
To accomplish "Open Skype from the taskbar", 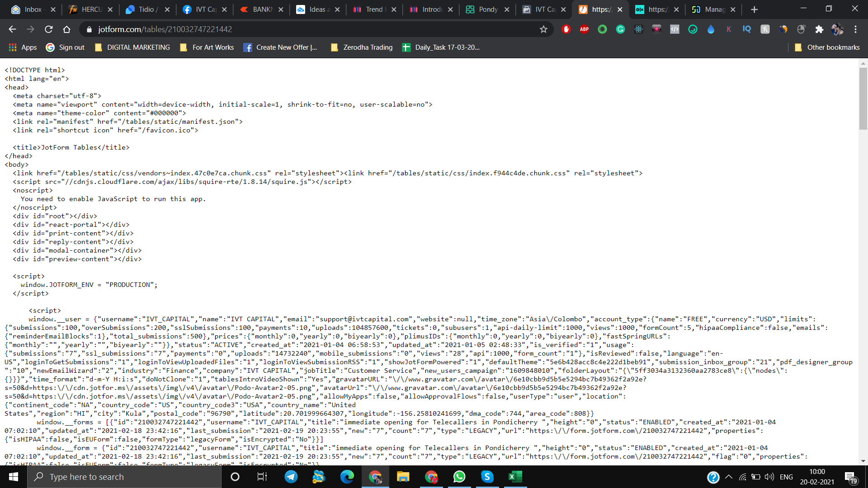I will (x=487, y=477).
